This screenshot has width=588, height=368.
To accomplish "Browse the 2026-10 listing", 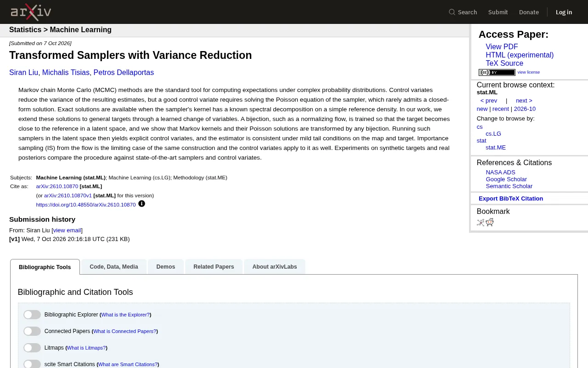I will click(x=525, y=109).
